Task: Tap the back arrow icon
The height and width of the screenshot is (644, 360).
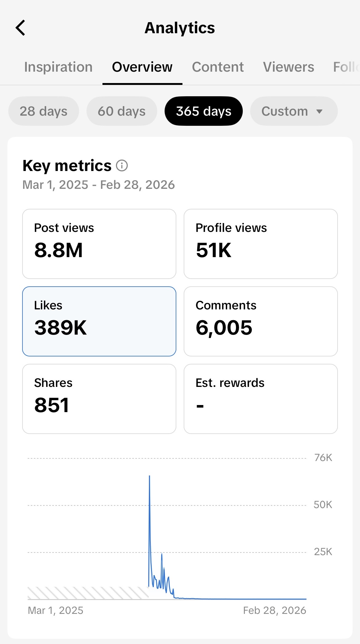Action: click(20, 28)
